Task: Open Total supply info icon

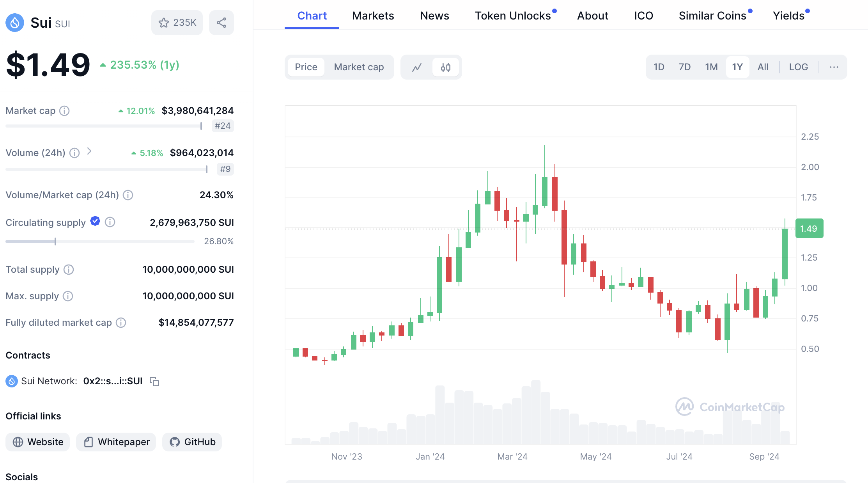Action: tap(69, 270)
